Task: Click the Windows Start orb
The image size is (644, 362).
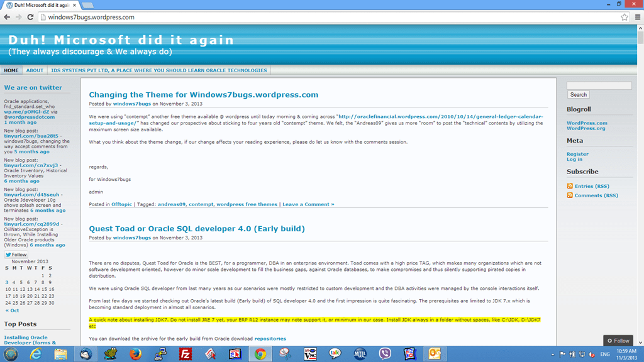Action: pyautogui.click(x=11, y=354)
